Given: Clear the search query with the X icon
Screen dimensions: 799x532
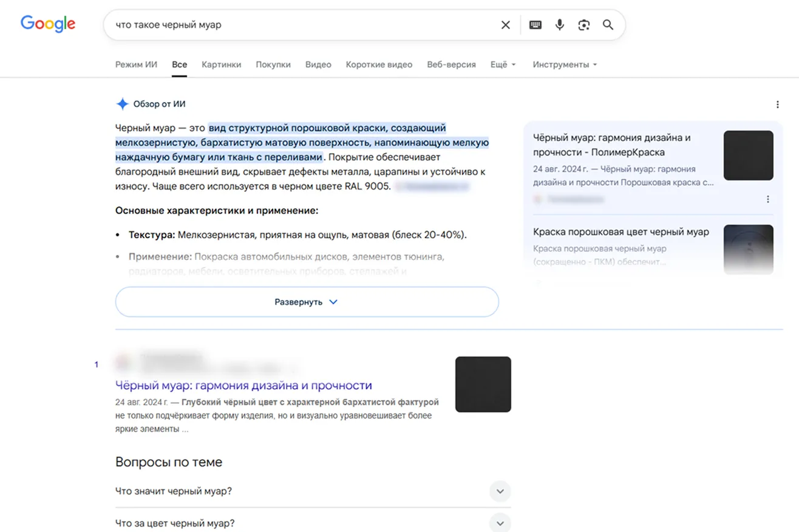Looking at the screenshot, I should 505,25.
